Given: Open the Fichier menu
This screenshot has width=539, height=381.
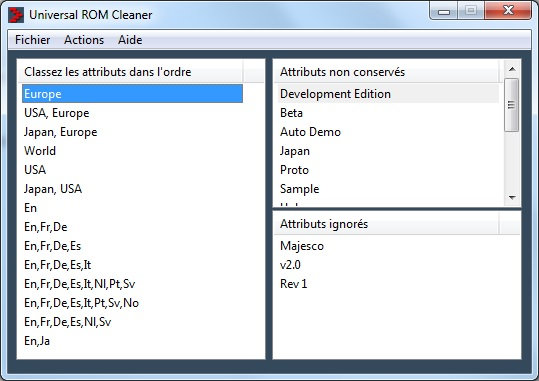Looking at the screenshot, I should coord(33,40).
